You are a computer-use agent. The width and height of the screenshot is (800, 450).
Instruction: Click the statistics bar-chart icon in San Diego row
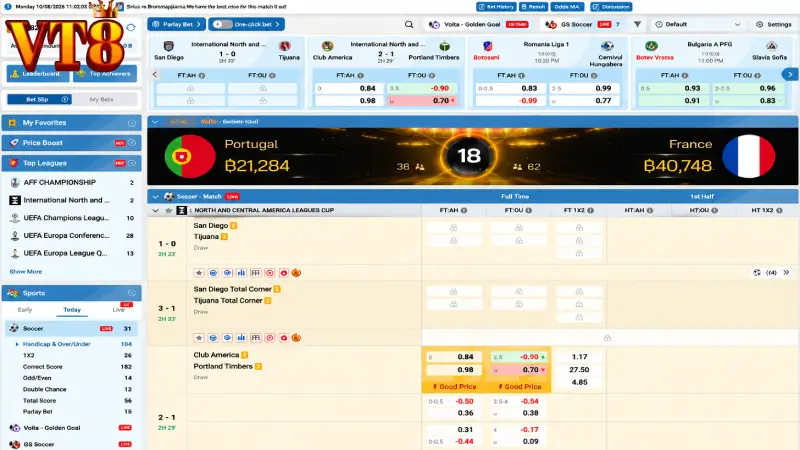[x=241, y=273]
